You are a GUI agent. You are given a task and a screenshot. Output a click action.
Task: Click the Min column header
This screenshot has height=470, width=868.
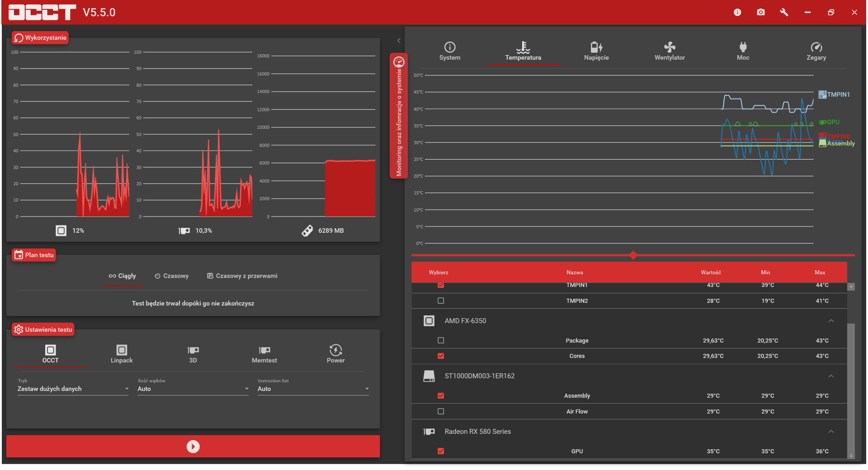click(765, 273)
